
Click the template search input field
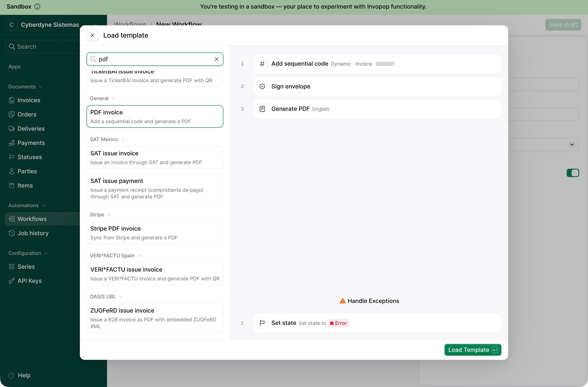[x=155, y=59]
